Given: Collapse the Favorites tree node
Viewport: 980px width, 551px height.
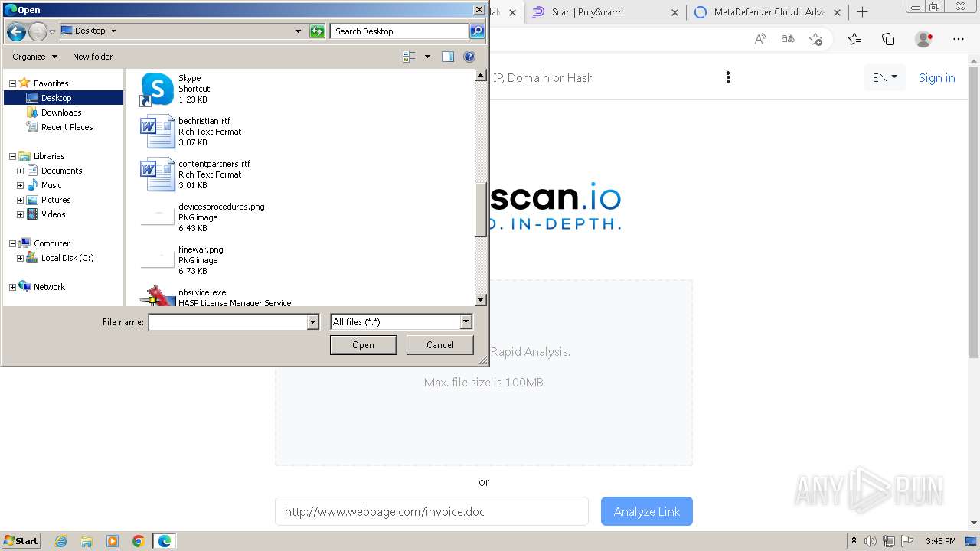Looking at the screenshot, I should (12, 83).
